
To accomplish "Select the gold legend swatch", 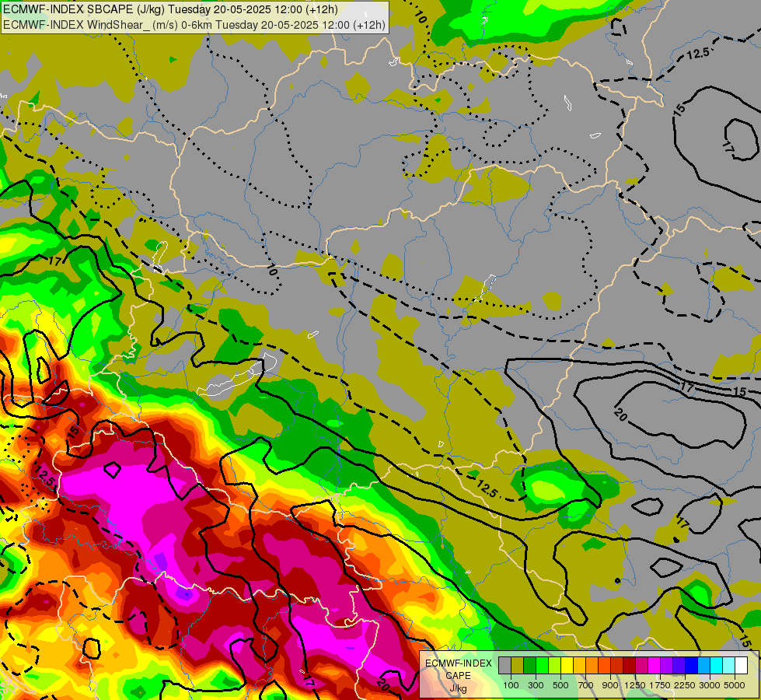I will [x=579, y=666].
